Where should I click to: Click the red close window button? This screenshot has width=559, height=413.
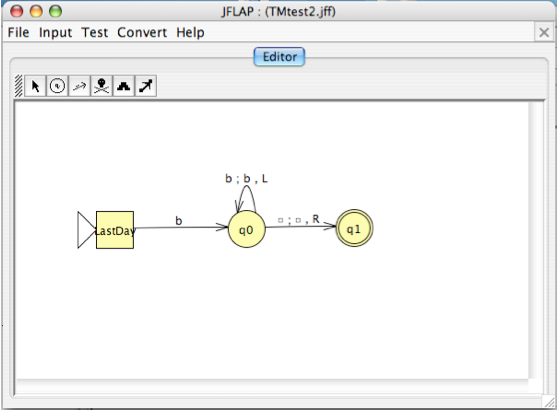[16, 11]
